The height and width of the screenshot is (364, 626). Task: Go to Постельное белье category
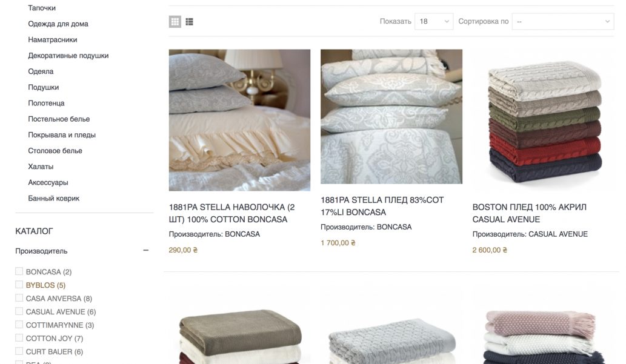coord(59,119)
